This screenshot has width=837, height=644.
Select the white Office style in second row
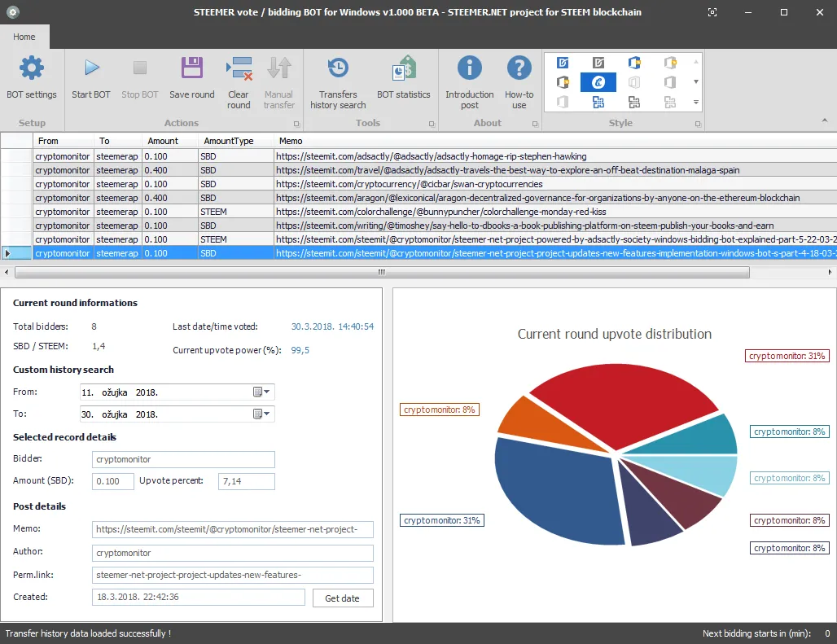point(634,82)
